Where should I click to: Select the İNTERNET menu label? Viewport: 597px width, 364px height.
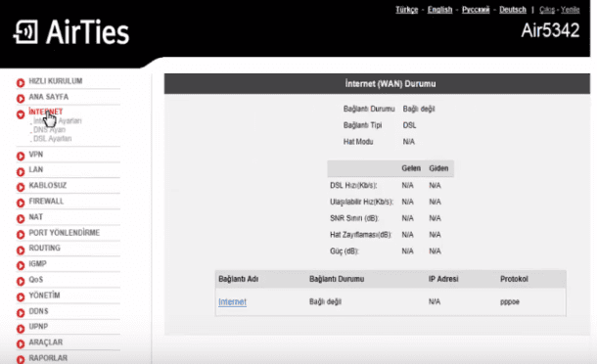46,112
